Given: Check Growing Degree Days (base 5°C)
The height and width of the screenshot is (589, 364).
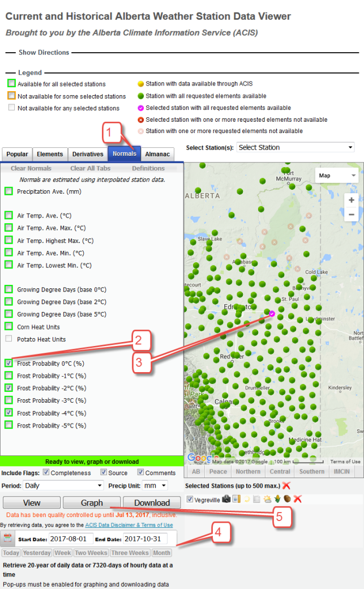Looking at the screenshot, I should coord(8,314).
